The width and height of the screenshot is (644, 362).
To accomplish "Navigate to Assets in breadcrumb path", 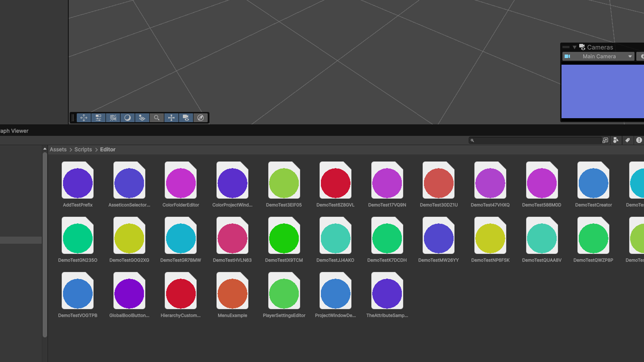I will pyautogui.click(x=58, y=150).
